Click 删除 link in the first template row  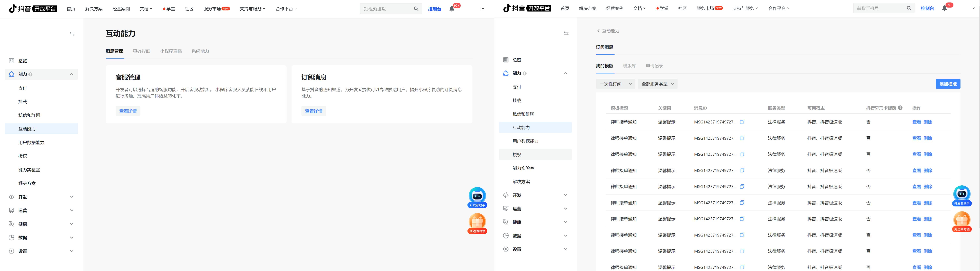(x=927, y=122)
